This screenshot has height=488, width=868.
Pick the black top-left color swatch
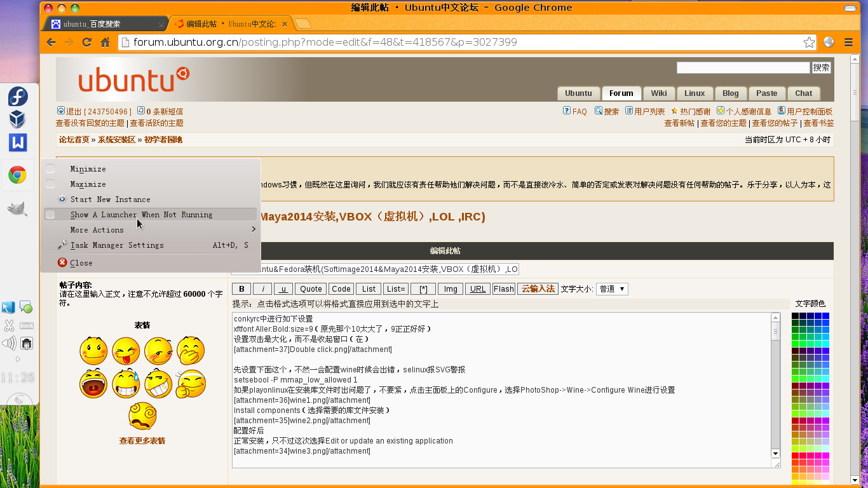[x=795, y=316]
